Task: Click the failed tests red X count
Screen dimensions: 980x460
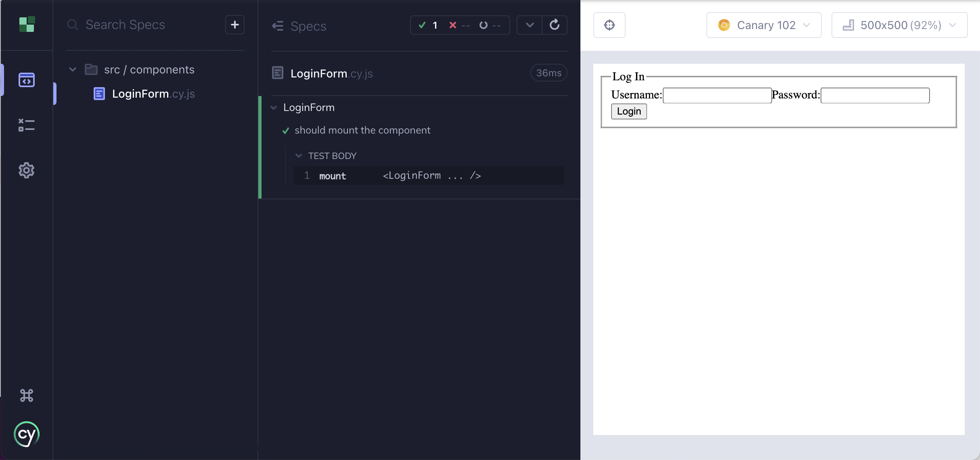Action: click(x=459, y=25)
